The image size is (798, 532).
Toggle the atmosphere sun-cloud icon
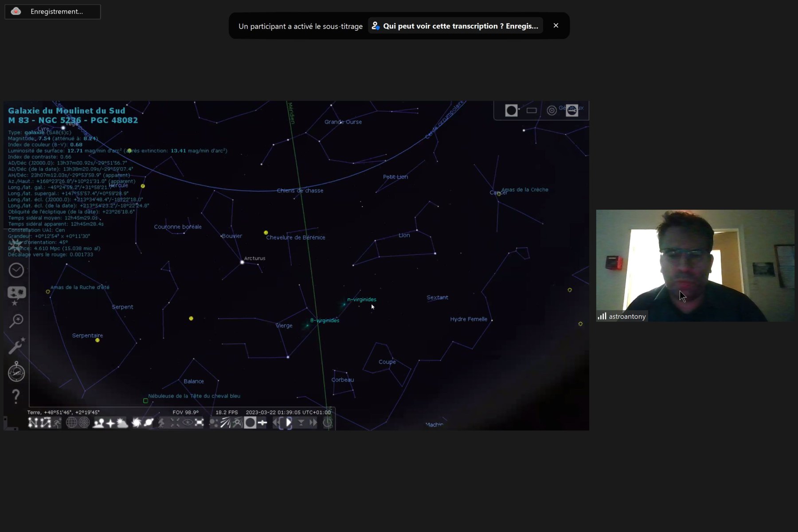point(122,423)
